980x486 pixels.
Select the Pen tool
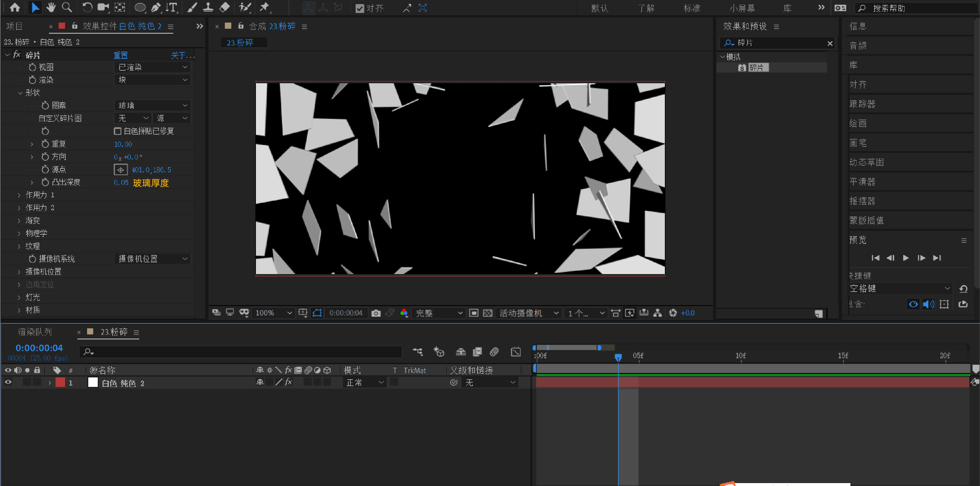point(156,7)
